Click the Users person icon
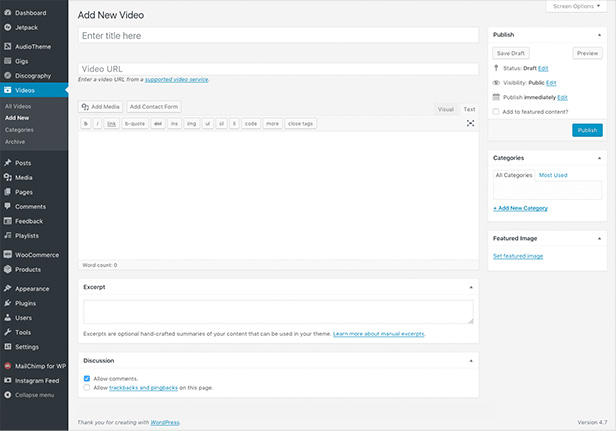Image resolution: width=616 pixels, height=431 pixels. coord(7,317)
